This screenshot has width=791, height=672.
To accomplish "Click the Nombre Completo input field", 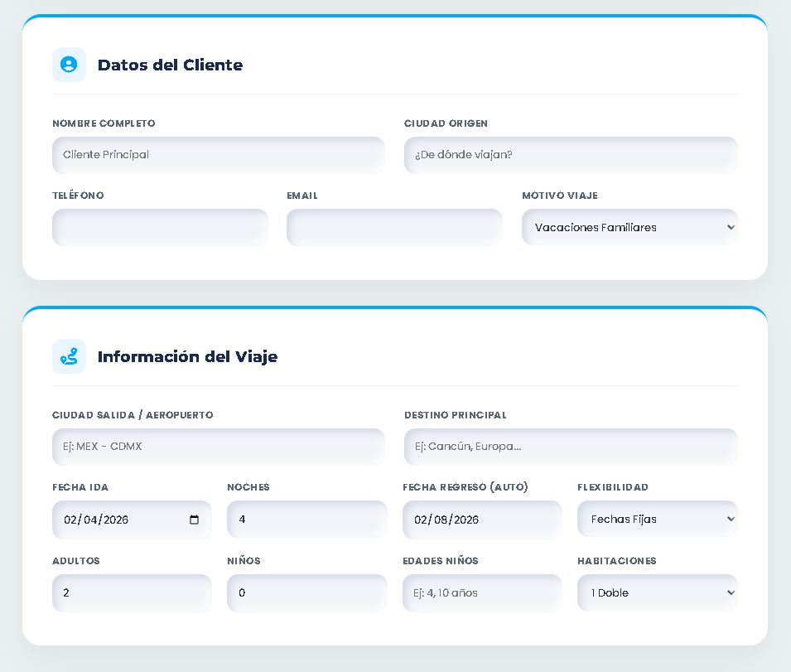I will tap(219, 155).
